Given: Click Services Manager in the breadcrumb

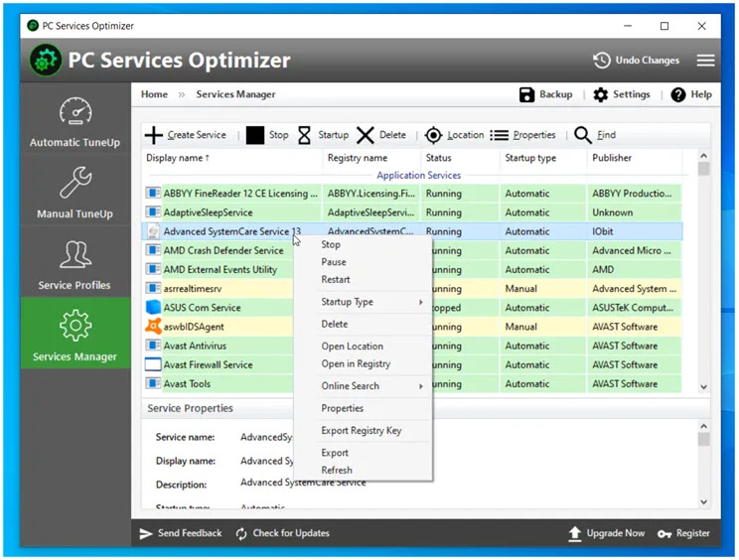Looking at the screenshot, I should coord(235,94).
